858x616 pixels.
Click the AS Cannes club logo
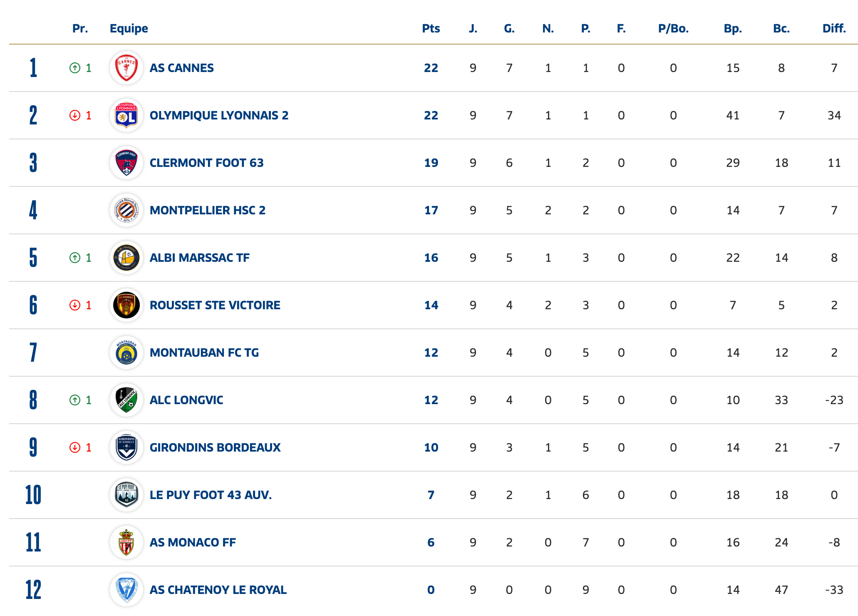(126, 68)
